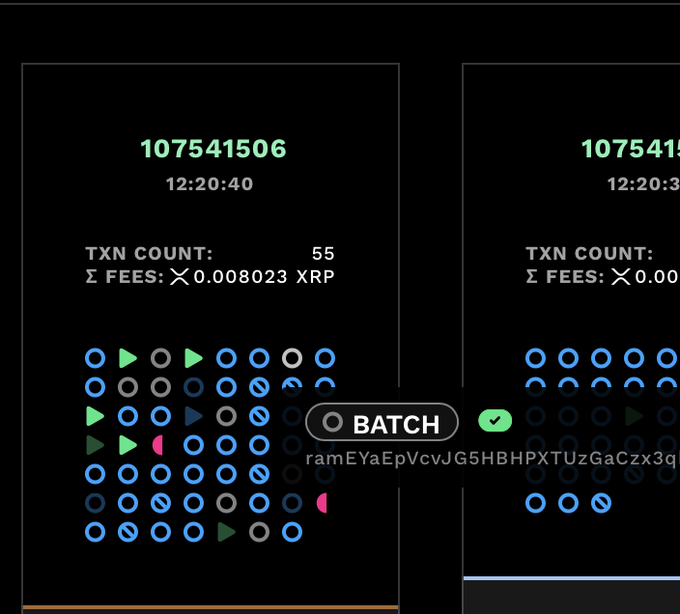The width and height of the screenshot is (680, 614).
Task: Select the dim navy circle in the second row
Action: point(193,387)
